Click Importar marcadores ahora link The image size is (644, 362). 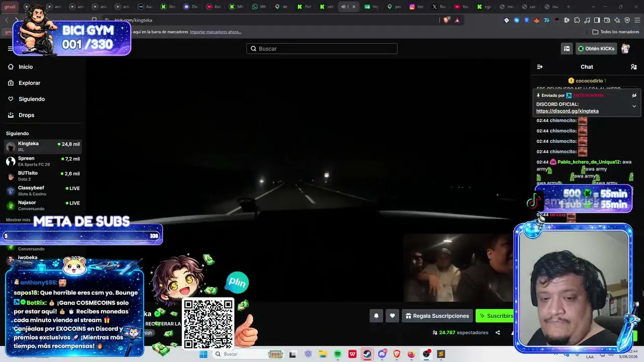click(x=215, y=32)
